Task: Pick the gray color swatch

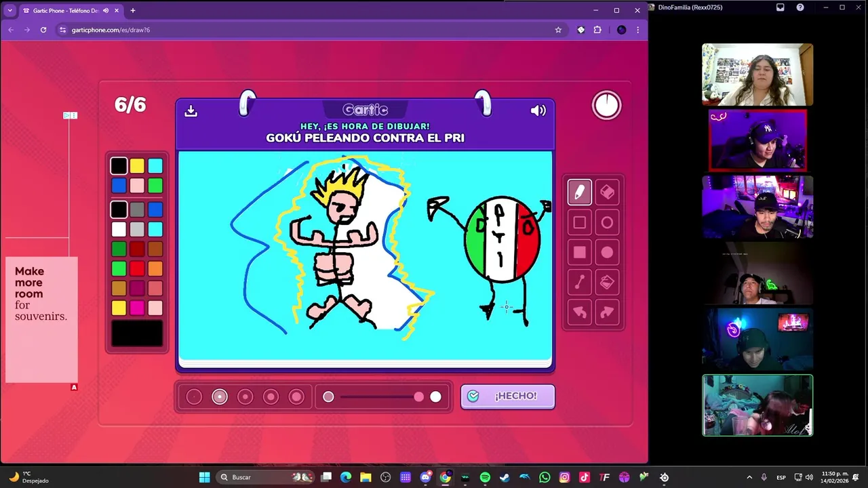Action: point(137,210)
